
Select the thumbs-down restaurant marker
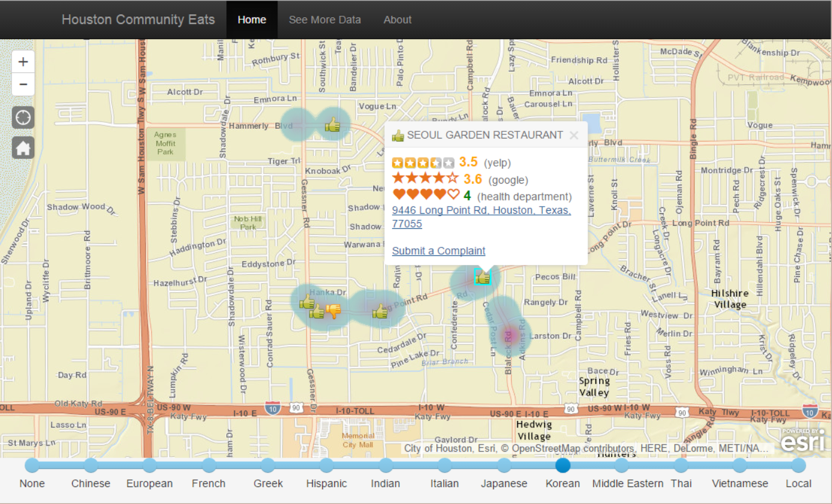[x=333, y=311]
